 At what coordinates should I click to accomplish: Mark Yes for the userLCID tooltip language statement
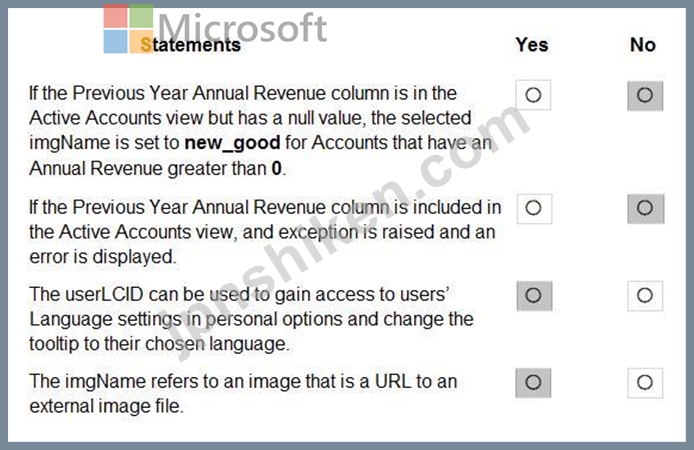[x=533, y=295]
